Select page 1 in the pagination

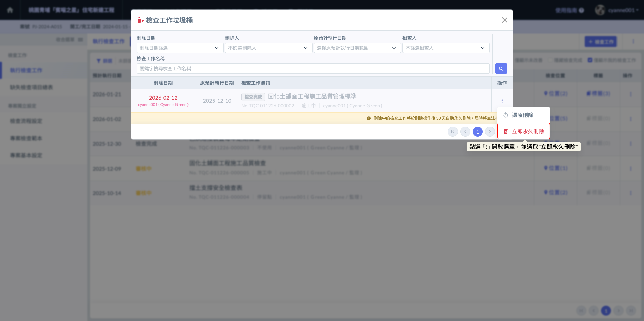coord(477,132)
